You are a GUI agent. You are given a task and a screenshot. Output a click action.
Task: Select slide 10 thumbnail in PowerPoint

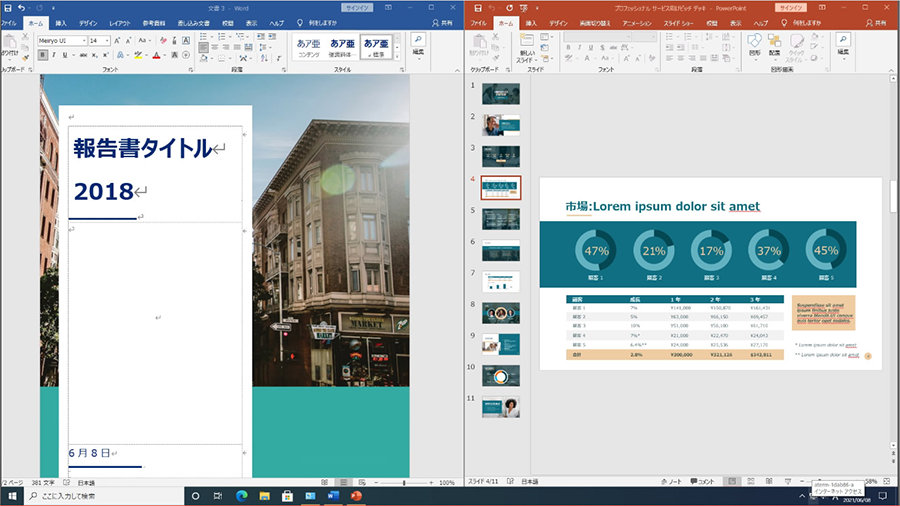(x=501, y=376)
